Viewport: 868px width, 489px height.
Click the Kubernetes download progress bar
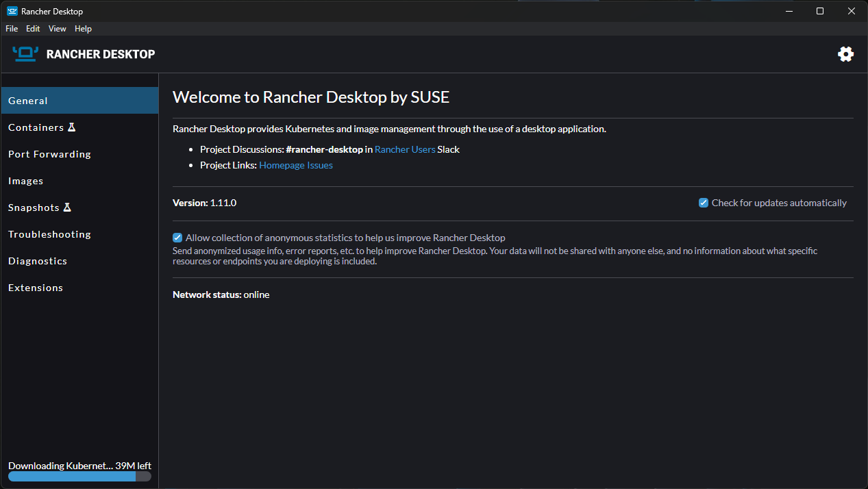79,477
